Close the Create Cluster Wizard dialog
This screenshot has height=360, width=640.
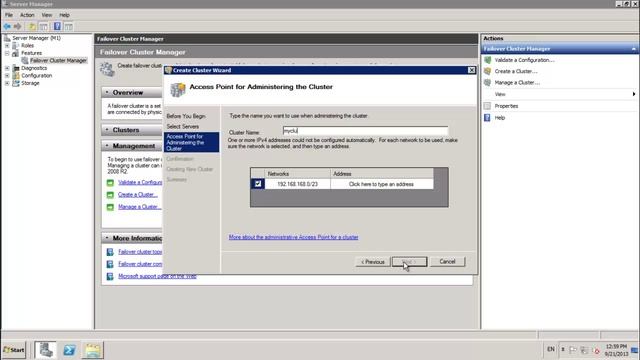[x=471, y=70]
